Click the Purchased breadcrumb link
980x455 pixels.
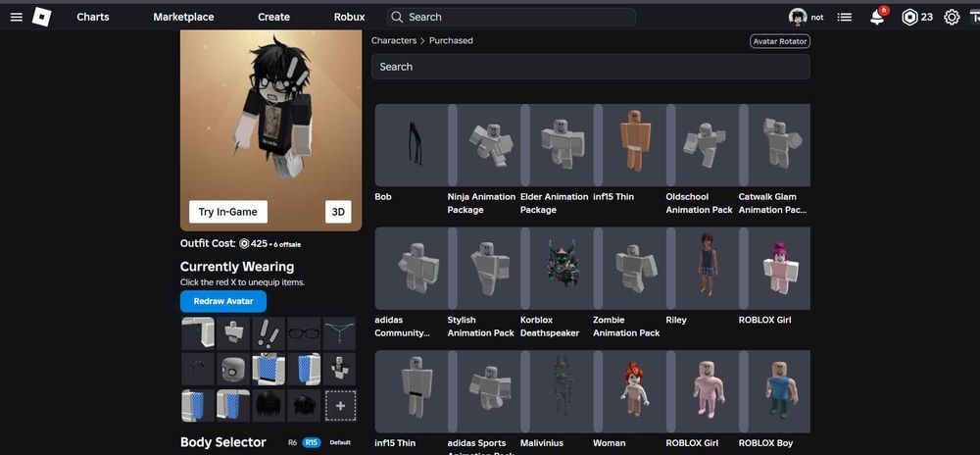click(451, 40)
